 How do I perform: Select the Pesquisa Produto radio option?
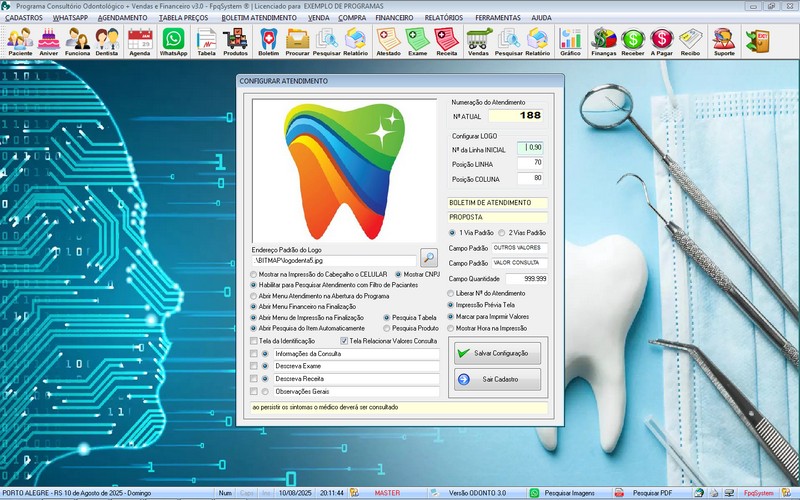[x=386, y=328]
